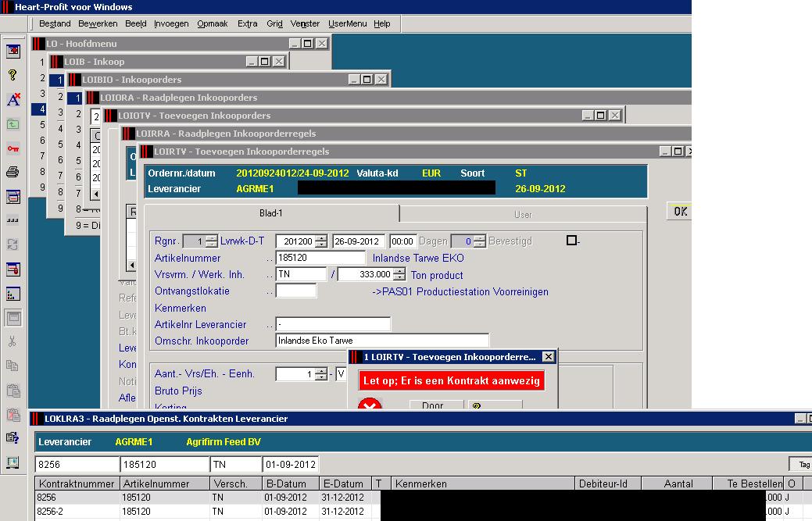The height and width of the screenshot is (521, 812).
Task: Click spinner arrows beside 333.000 value
Action: pos(399,274)
